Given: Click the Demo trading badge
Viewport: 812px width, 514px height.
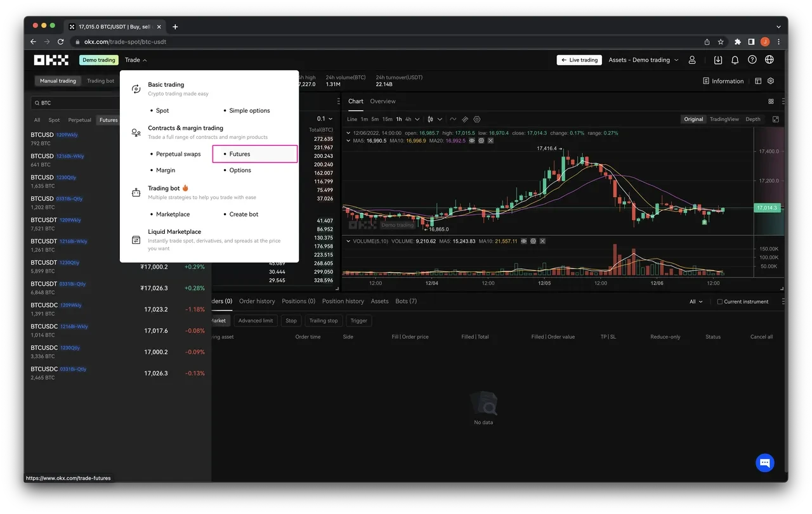Looking at the screenshot, I should coord(99,60).
